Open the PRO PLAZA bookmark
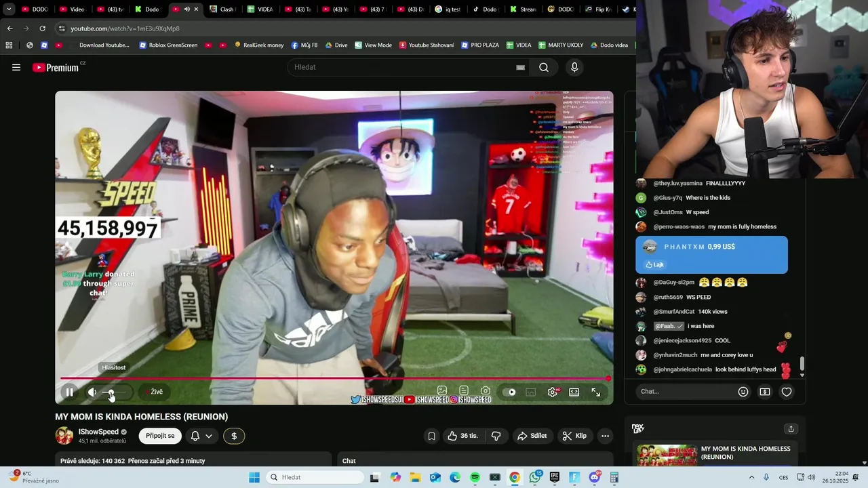The width and height of the screenshot is (868, 488). [480, 45]
